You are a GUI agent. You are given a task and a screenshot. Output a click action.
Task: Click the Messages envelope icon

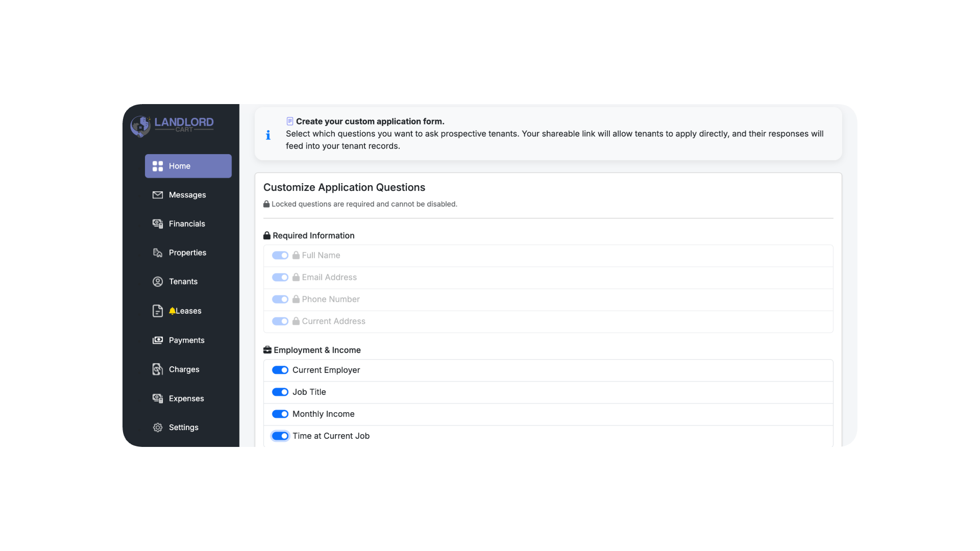click(x=157, y=195)
